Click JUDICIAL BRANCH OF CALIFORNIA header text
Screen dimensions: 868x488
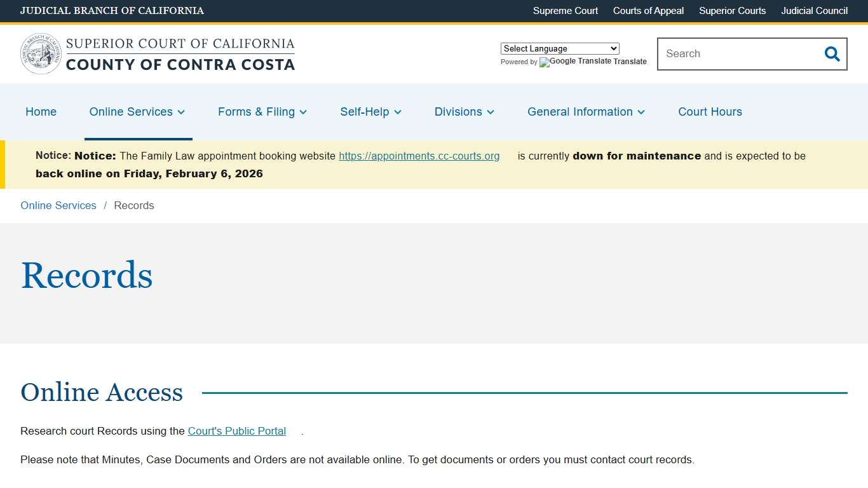[x=112, y=11]
